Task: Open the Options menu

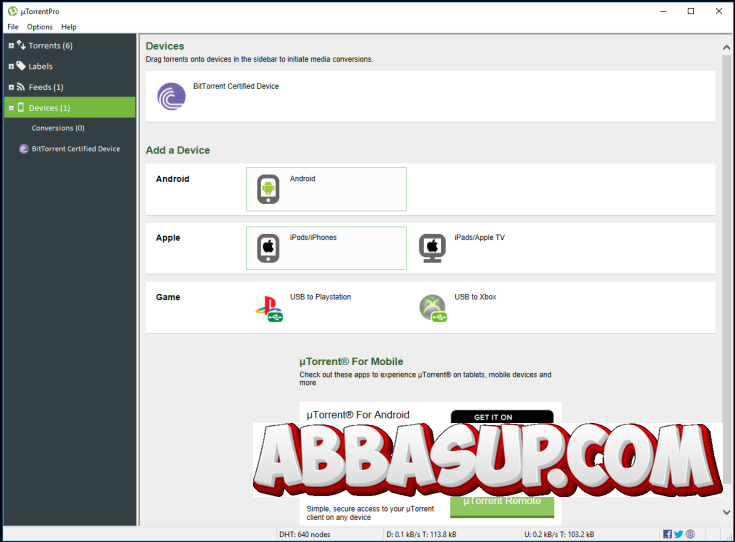Action: tap(39, 27)
